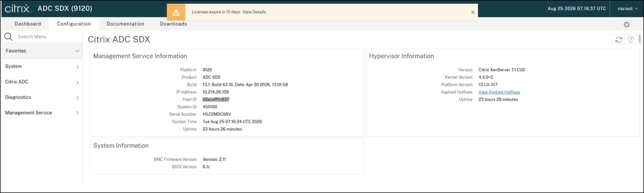Click Management Service Information heading
Image resolution: width=644 pixels, height=193 pixels.
[x=140, y=56]
